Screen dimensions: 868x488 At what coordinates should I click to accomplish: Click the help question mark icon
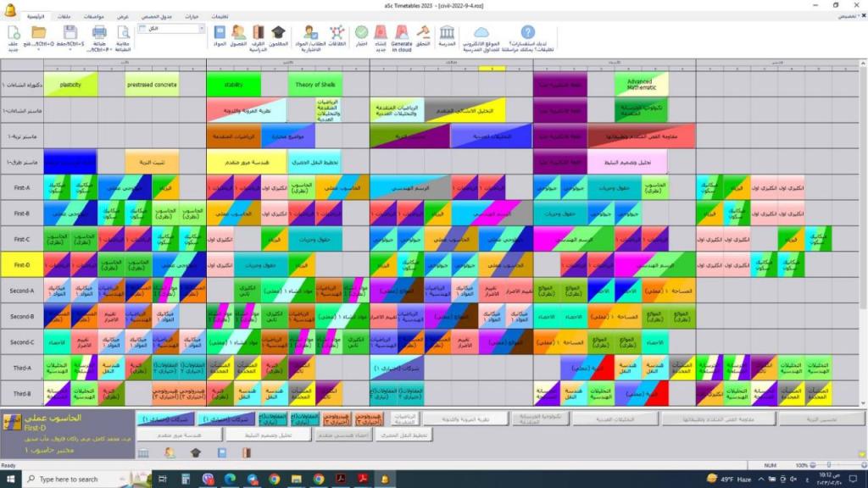527,32
